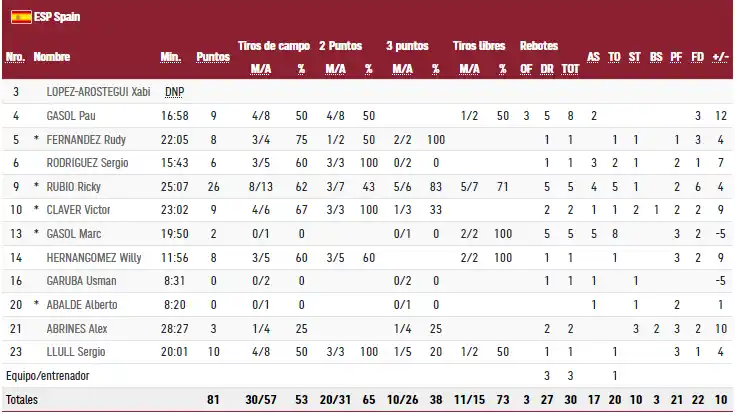Click the starter asterisk beside RUBIO Ricky
This screenshot has height=413, width=735.
[x=37, y=187]
